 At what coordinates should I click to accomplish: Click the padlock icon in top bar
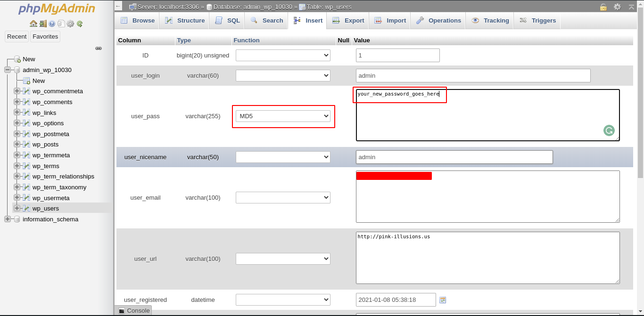click(x=603, y=7)
